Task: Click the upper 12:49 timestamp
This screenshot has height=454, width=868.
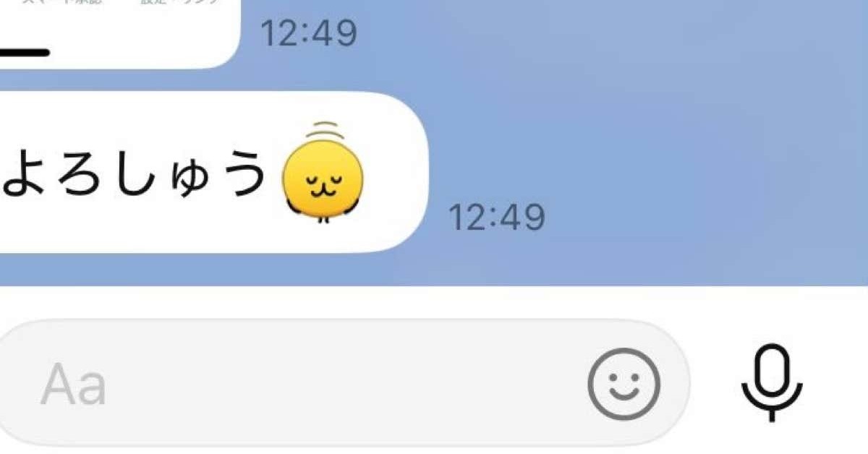Action: (x=309, y=33)
